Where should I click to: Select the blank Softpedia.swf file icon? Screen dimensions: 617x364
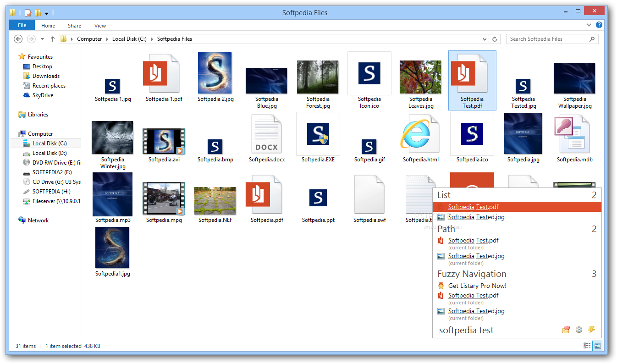coord(369,195)
